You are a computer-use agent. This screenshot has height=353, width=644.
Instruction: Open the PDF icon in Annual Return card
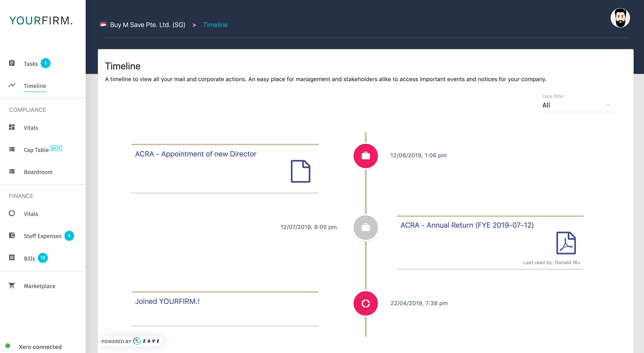coord(566,243)
